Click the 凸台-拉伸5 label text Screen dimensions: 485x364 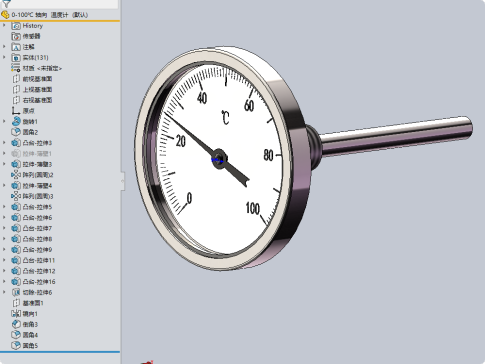(37, 207)
